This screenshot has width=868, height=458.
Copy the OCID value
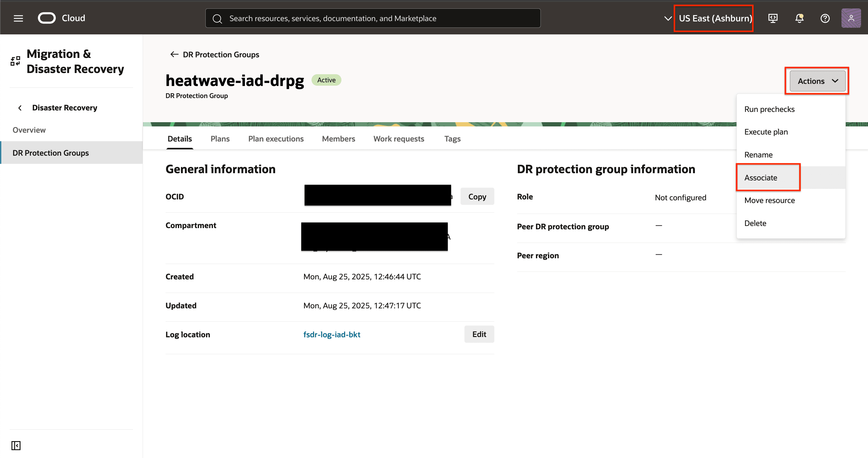tap(477, 196)
